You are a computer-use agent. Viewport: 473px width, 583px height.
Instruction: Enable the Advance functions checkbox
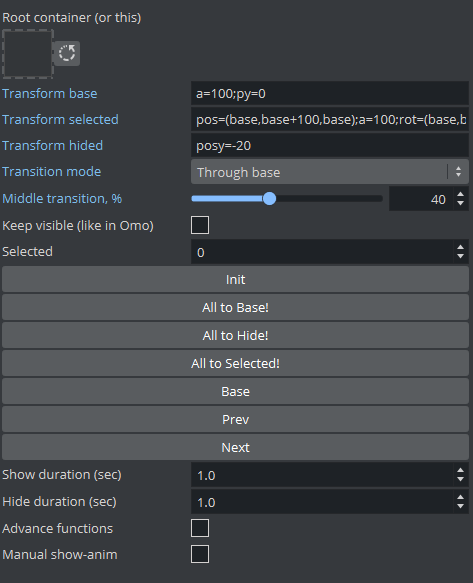(x=200, y=528)
